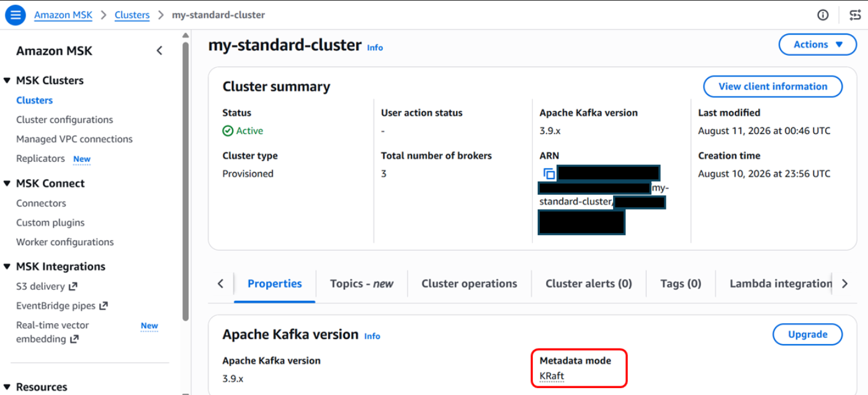Switch to the Topics - new tab
The height and width of the screenshot is (395, 868).
tap(362, 284)
